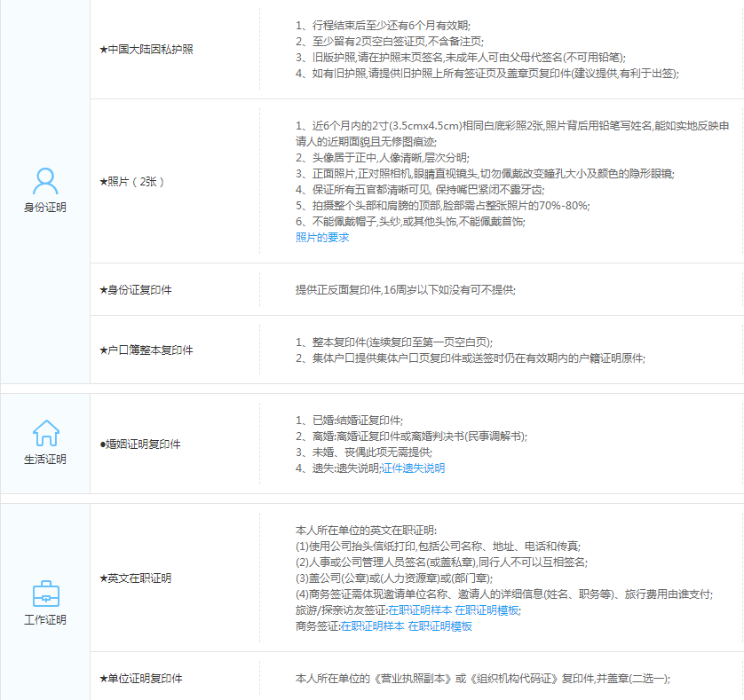Open the 证件遗失说明 link
Image resolution: width=744 pixels, height=700 pixels.
tap(414, 468)
